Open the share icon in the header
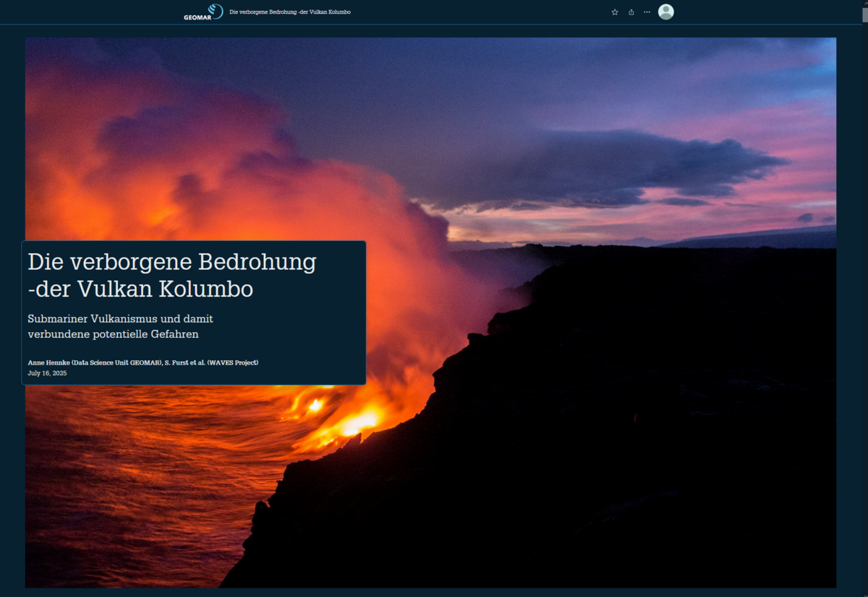 pos(631,12)
